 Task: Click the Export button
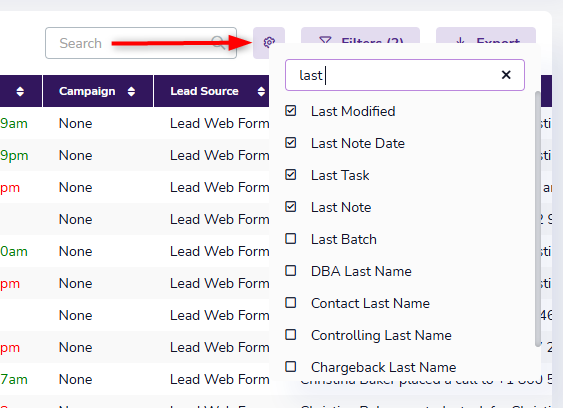tap(486, 36)
